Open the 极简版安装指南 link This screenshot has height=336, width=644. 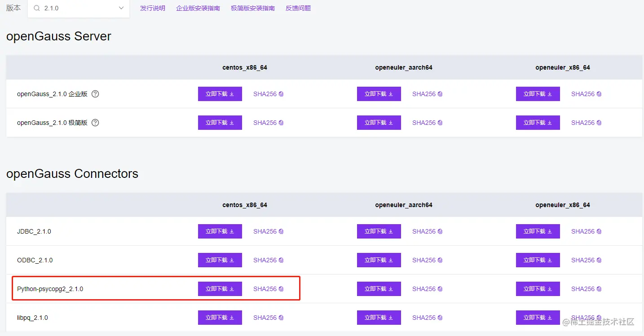coord(253,8)
